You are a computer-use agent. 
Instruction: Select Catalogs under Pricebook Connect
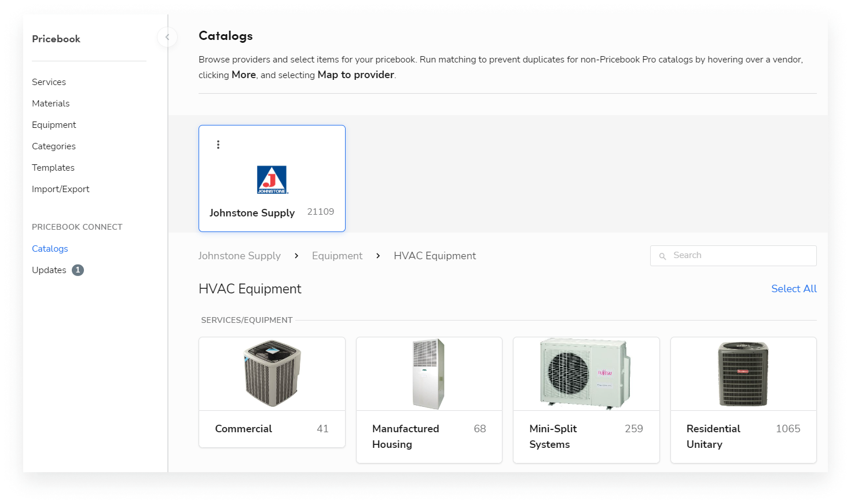(50, 249)
